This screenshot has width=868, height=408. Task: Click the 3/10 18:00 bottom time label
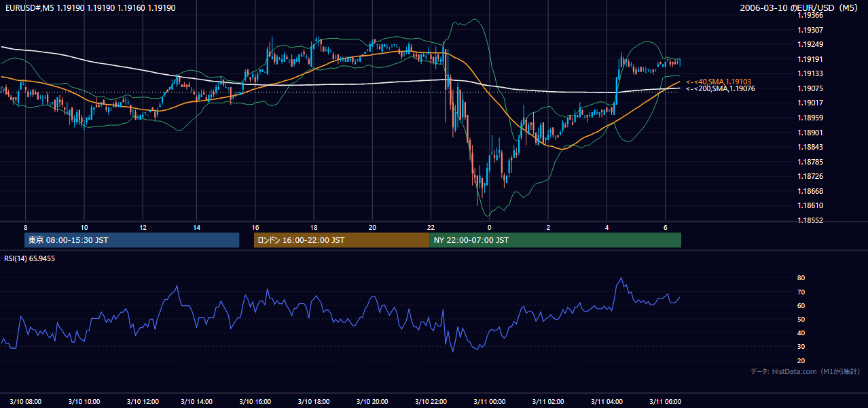point(314,401)
